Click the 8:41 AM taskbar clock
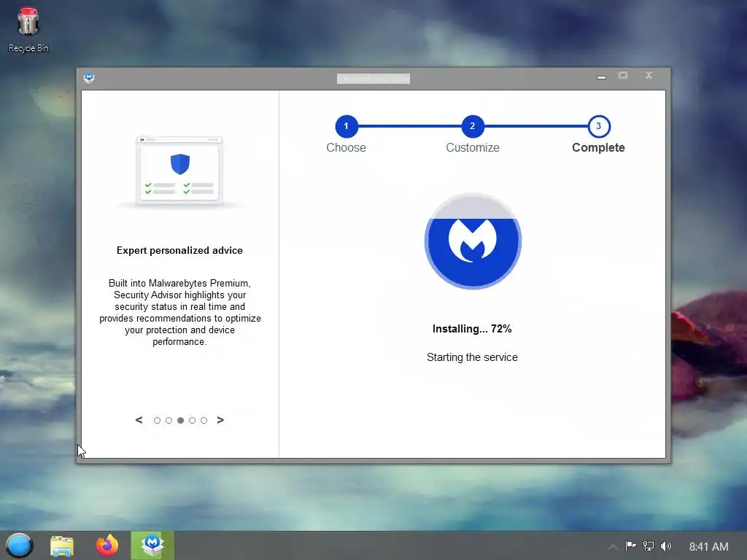 708,547
